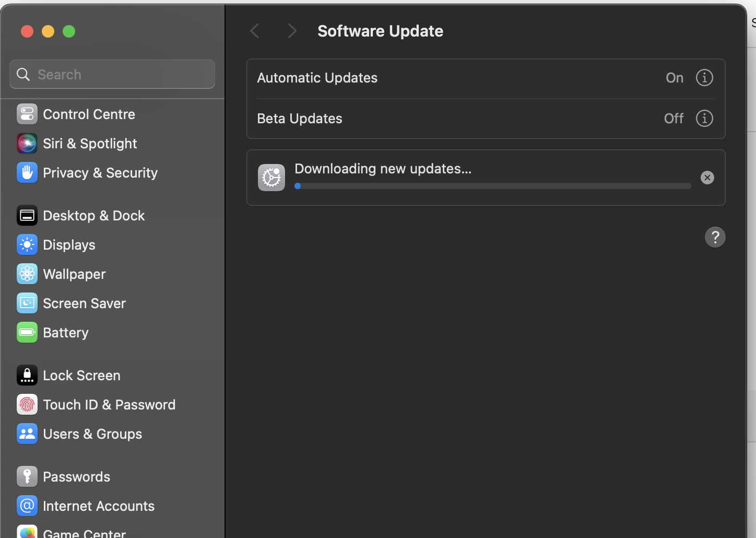Open Desktop & Dock icon
Viewport: 756px width, 538px height.
(x=27, y=215)
